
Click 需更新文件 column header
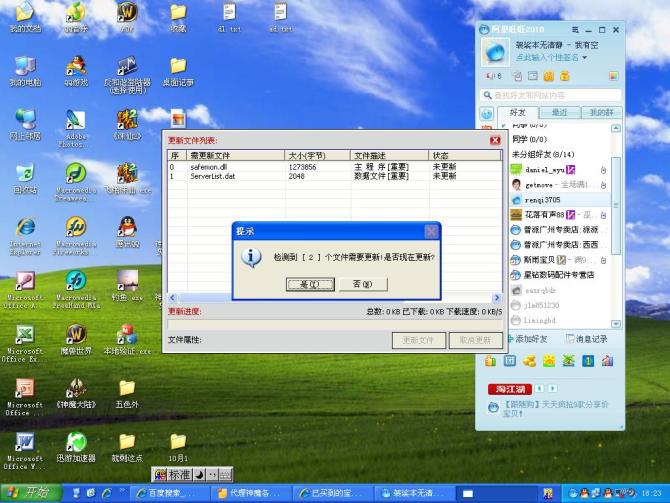tap(235, 155)
